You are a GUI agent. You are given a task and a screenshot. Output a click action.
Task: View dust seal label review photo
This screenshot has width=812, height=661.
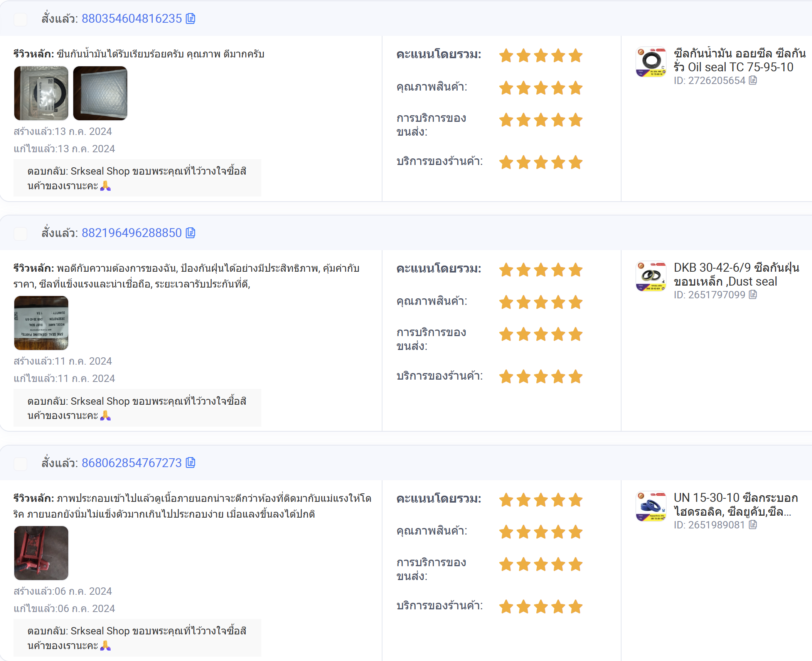pyautogui.click(x=41, y=323)
